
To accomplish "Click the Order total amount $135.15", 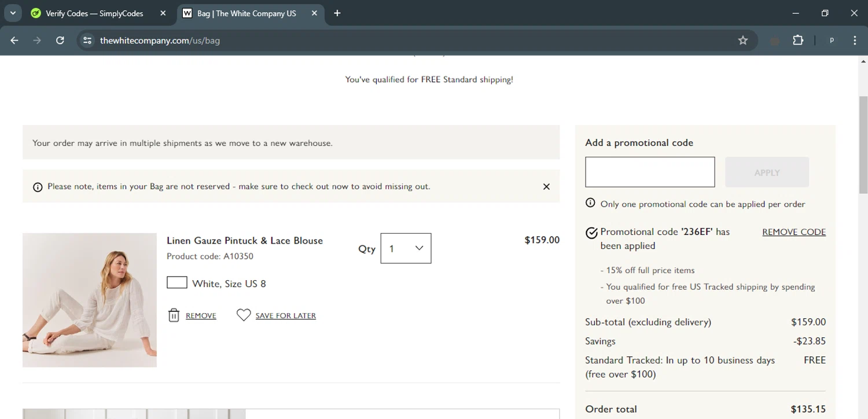I will 808,409.
